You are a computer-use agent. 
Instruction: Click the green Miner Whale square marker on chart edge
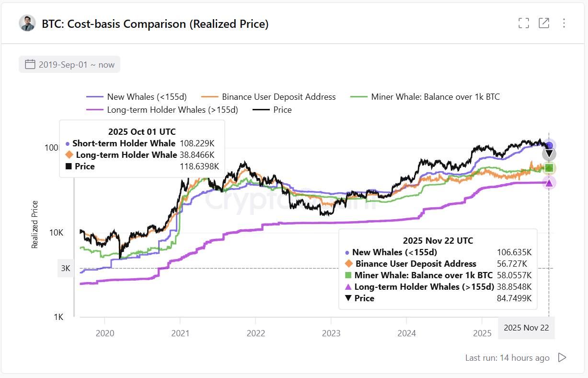(549, 167)
